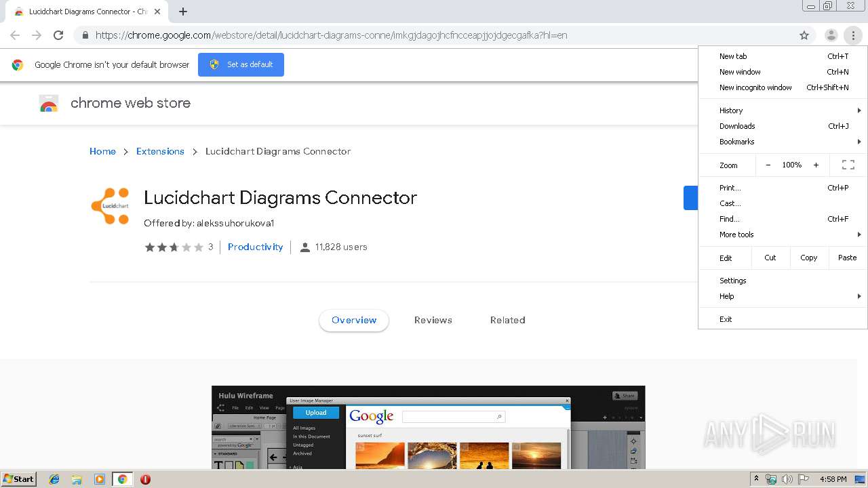Open the file explorer folder taskbar icon
This screenshot has height=488, width=868.
[x=77, y=479]
